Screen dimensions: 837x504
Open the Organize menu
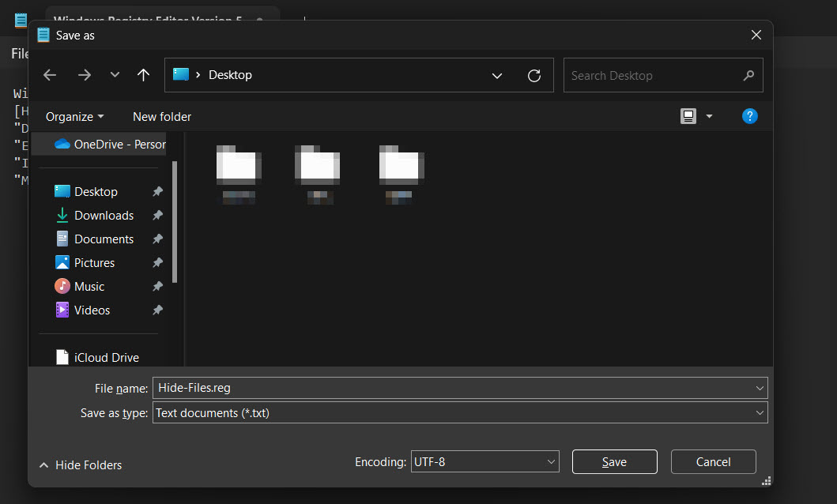(x=74, y=116)
